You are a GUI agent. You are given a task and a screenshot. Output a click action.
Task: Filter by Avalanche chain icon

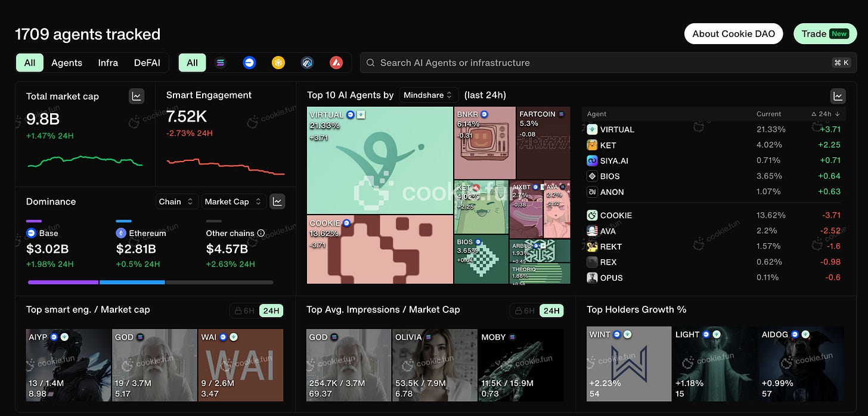[336, 63]
